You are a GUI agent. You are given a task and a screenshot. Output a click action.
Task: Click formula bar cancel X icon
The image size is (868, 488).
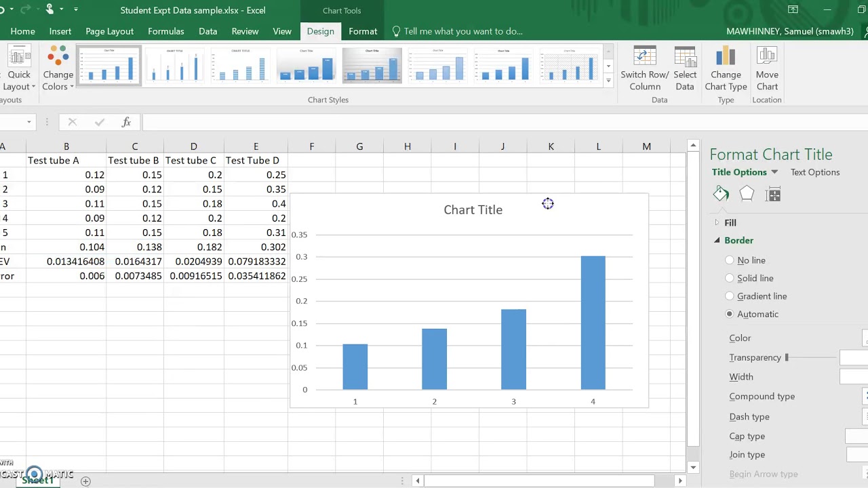(x=73, y=122)
